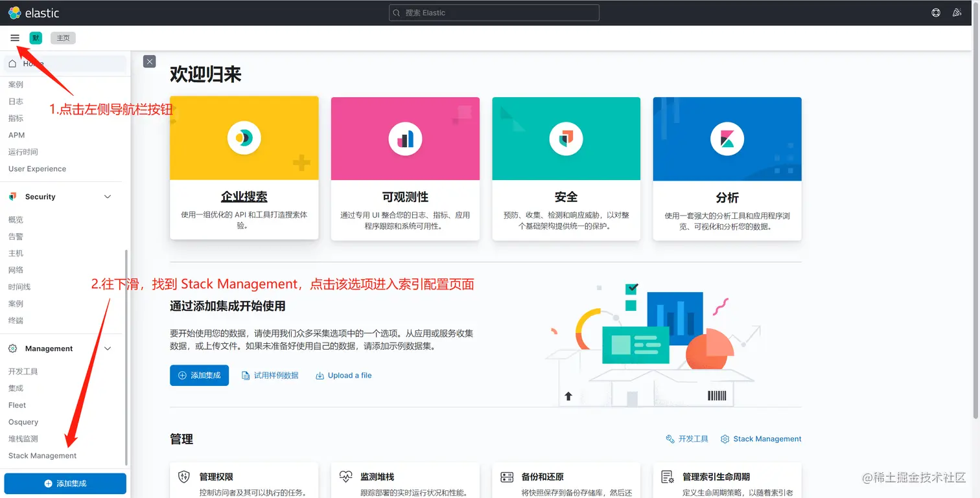Open 网络 under Security

[16, 270]
